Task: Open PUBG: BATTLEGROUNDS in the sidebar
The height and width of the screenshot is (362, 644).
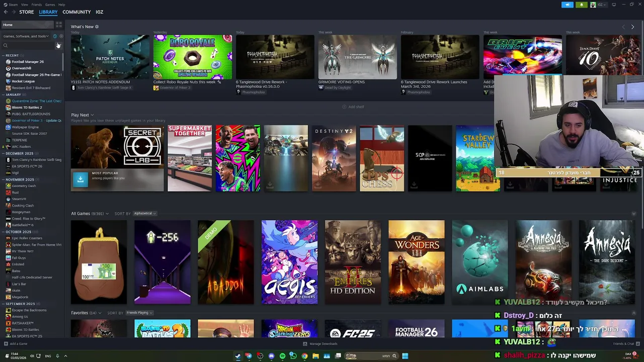Action: click(x=31, y=114)
